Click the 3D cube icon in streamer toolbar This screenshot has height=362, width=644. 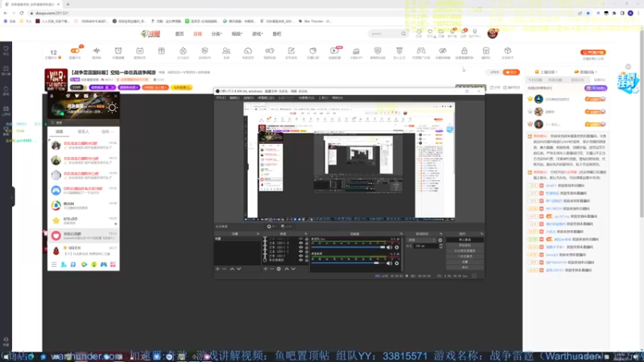tap(508, 51)
